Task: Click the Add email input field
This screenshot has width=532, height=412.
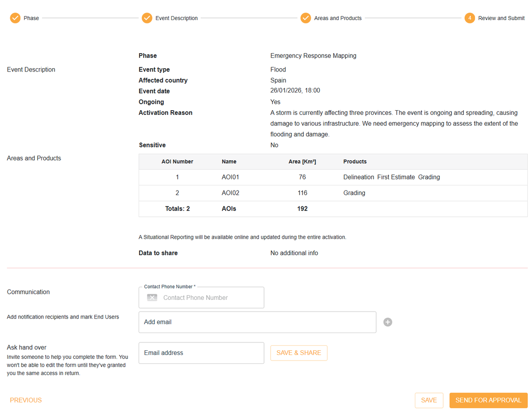Action: pyautogui.click(x=257, y=322)
